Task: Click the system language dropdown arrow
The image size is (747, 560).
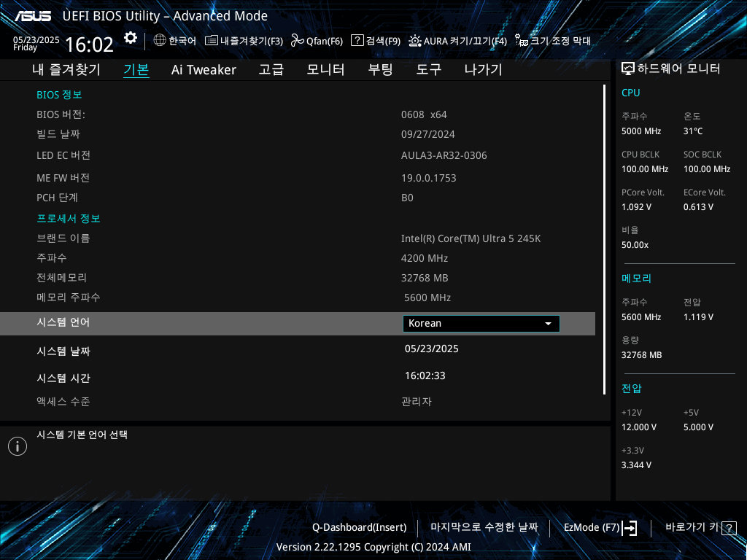Action: [x=549, y=324]
